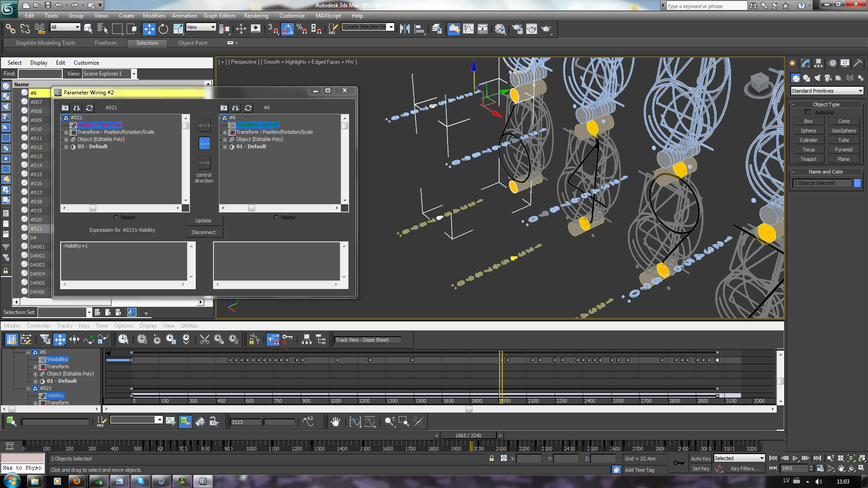Select #015 in the scene explorer list

(x=36, y=174)
